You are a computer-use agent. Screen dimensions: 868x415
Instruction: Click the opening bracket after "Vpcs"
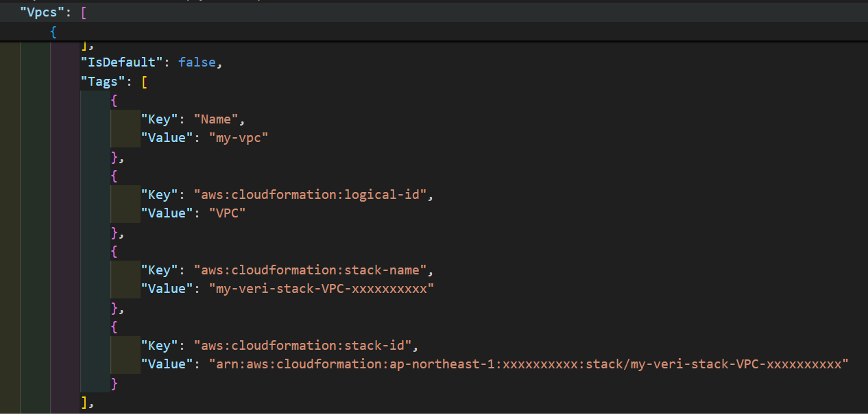point(84,13)
